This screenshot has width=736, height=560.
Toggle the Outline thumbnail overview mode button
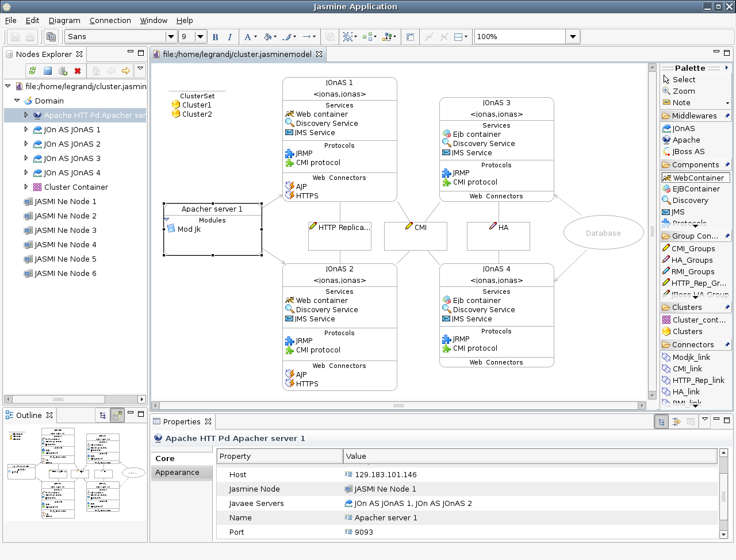click(117, 415)
